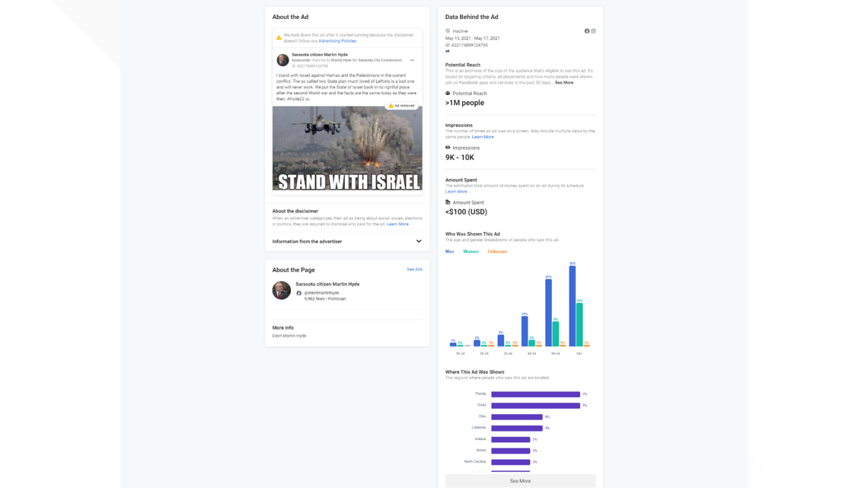This screenshot has width=868, height=488.
Task: Click the Indiana region label
Action: coord(480,439)
